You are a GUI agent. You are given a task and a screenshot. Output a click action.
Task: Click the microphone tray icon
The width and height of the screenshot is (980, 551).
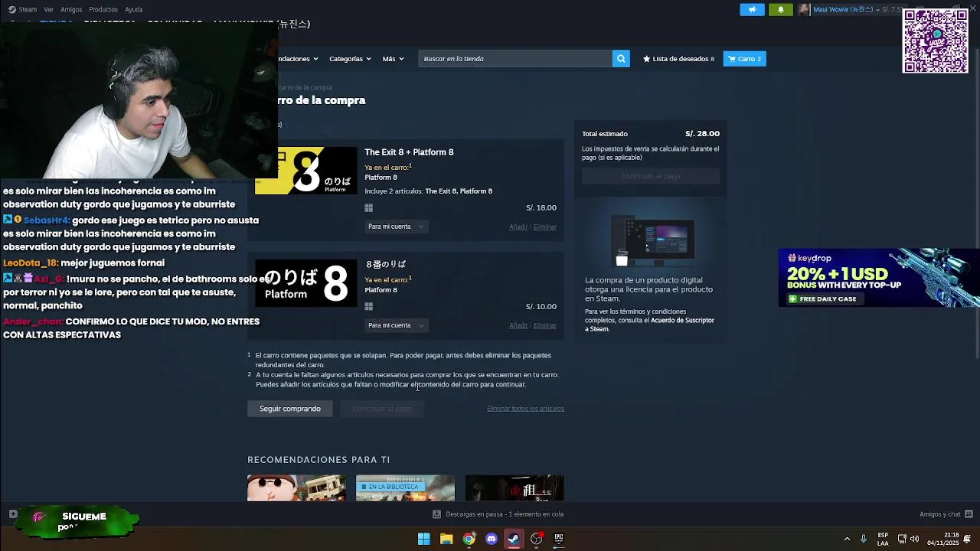click(864, 539)
